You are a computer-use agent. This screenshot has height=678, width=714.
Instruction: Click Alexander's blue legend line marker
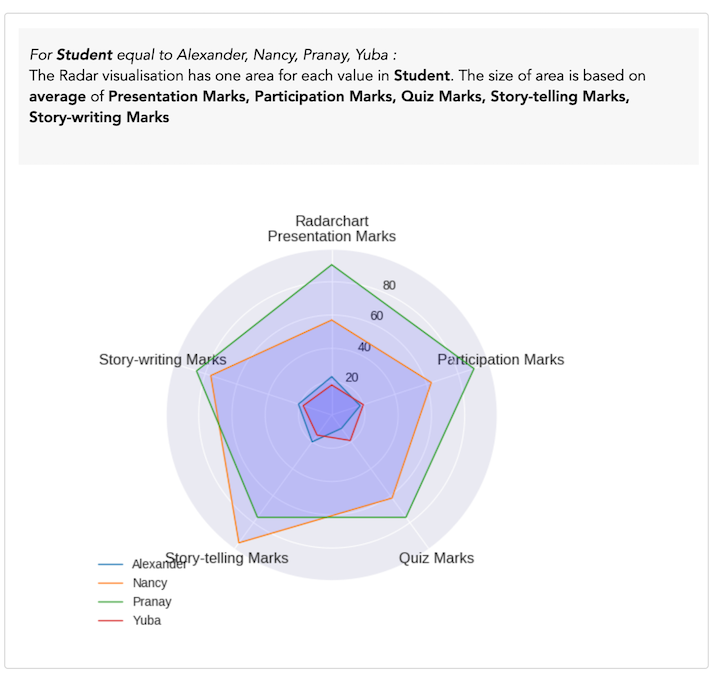pyautogui.click(x=111, y=564)
